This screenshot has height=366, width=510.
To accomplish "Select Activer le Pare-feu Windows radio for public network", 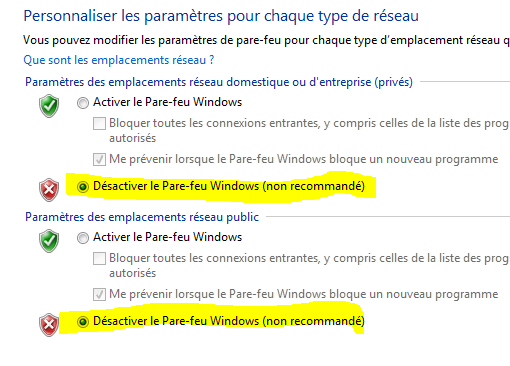I will coord(83,238).
